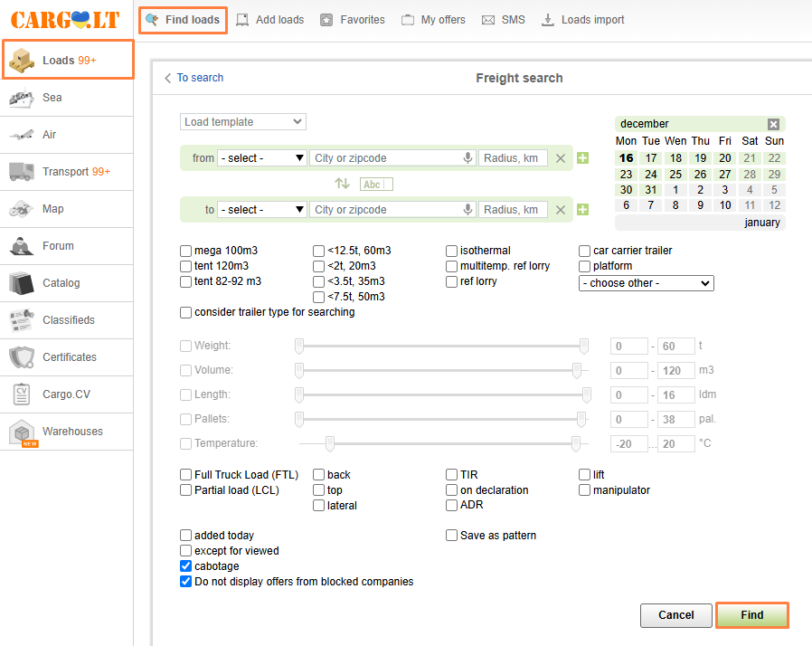
Task: Open the Certificates shield icon in sidebar
Action: 22,357
